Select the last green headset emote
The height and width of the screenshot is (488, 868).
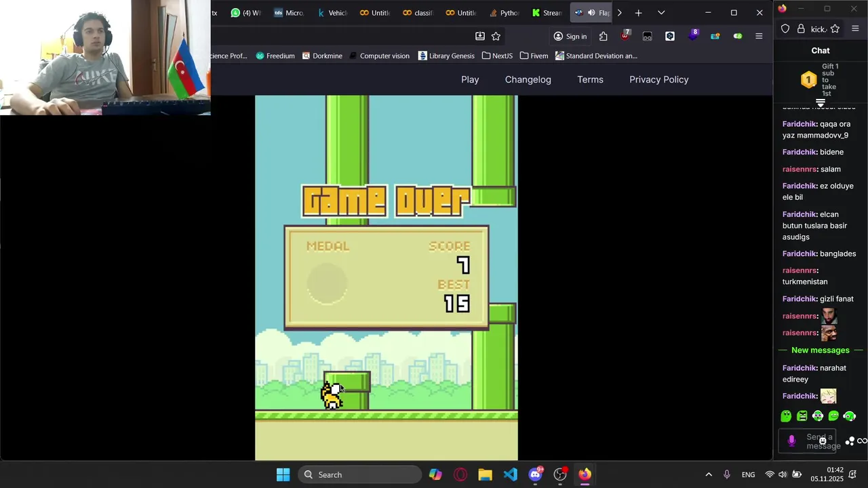[x=849, y=416]
